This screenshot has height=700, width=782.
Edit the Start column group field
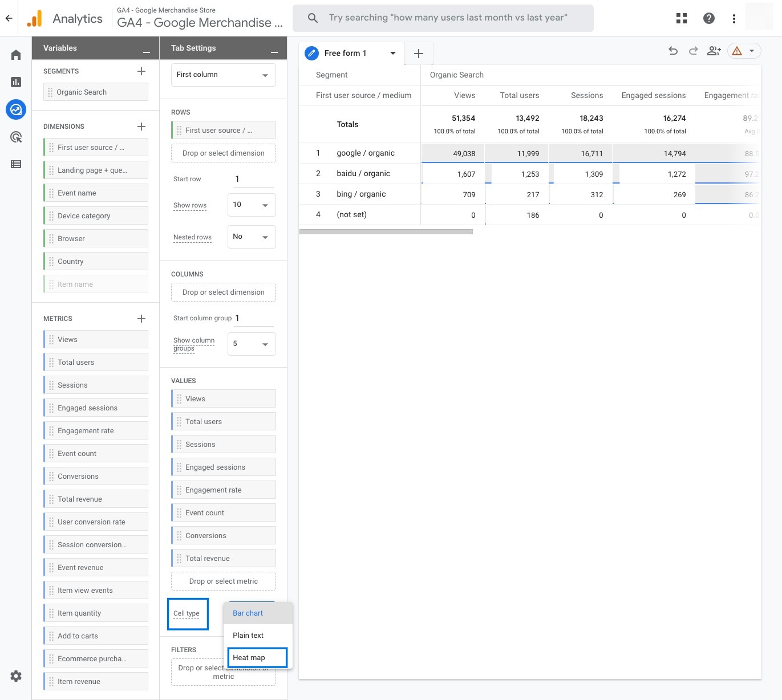tap(254, 318)
